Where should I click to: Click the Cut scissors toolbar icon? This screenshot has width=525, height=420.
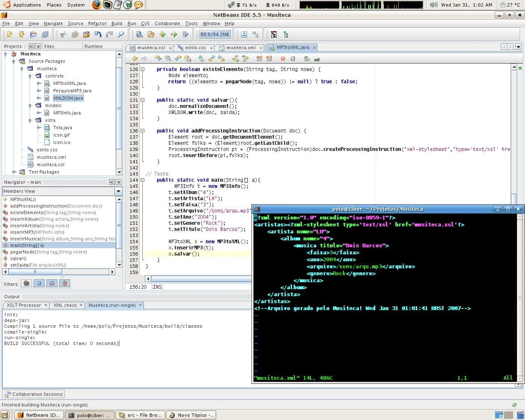coord(63,35)
